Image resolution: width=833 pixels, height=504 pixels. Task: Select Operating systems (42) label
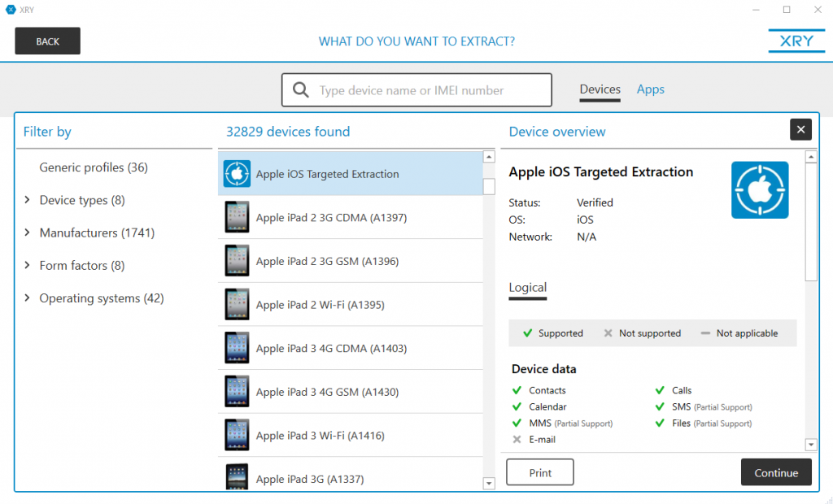tap(102, 298)
